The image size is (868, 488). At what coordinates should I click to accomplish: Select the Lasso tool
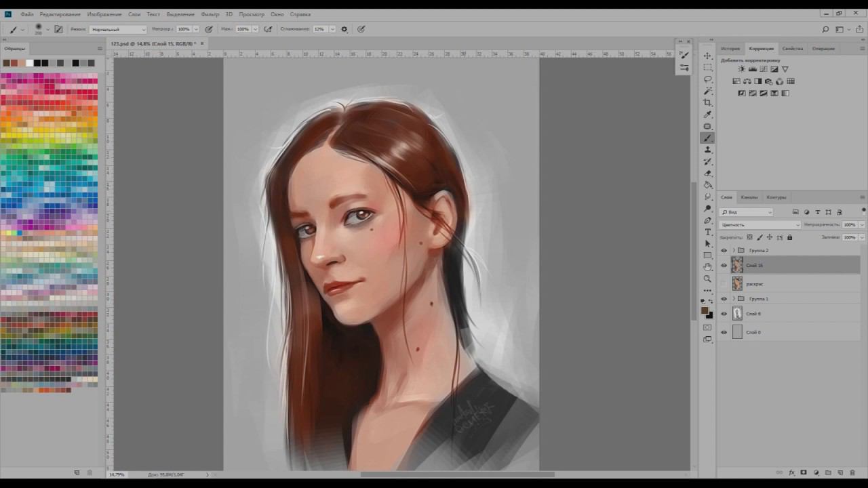[707, 79]
